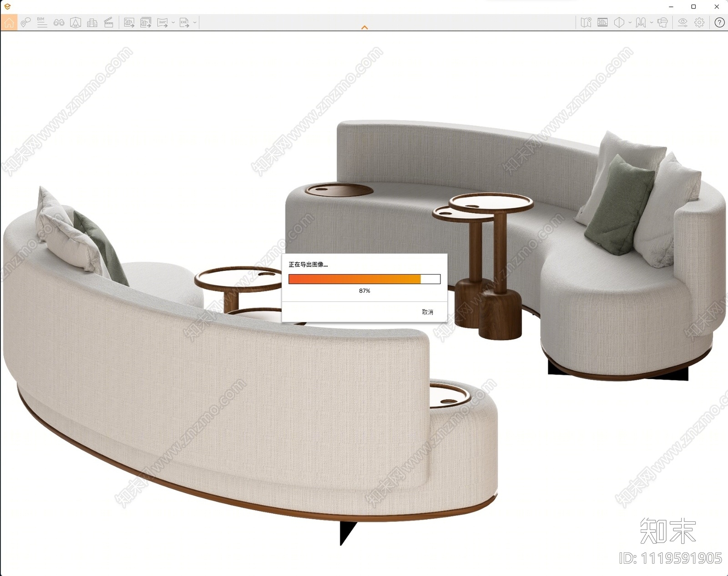Minimize the Enscape window
This screenshot has height=576, width=728.
click(x=671, y=7)
